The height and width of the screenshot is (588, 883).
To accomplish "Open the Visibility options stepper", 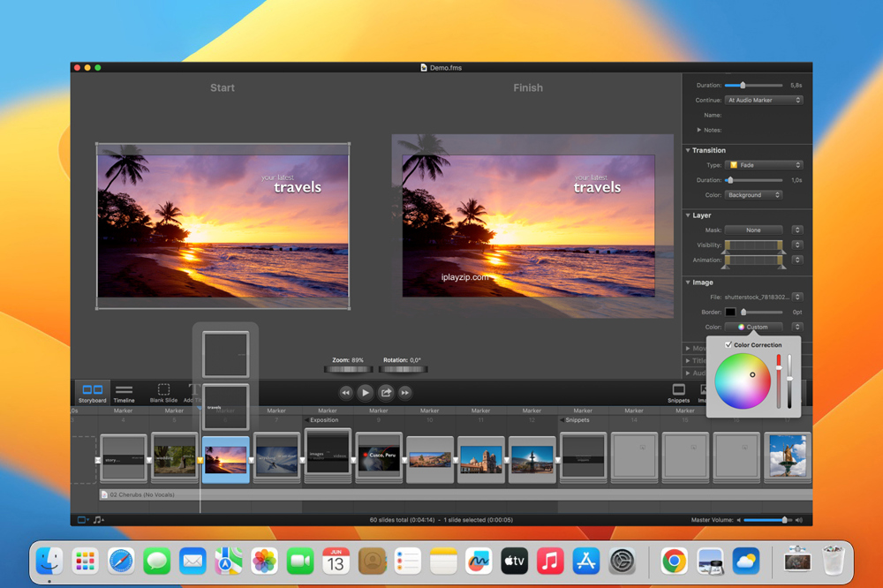I will (x=796, y=245).
